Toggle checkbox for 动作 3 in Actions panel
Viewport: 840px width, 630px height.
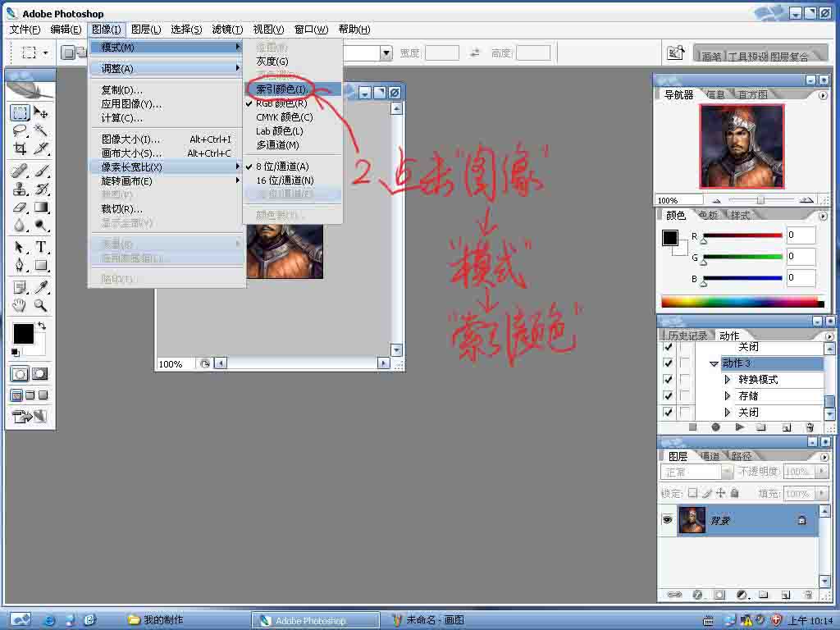tap(668, 363)
